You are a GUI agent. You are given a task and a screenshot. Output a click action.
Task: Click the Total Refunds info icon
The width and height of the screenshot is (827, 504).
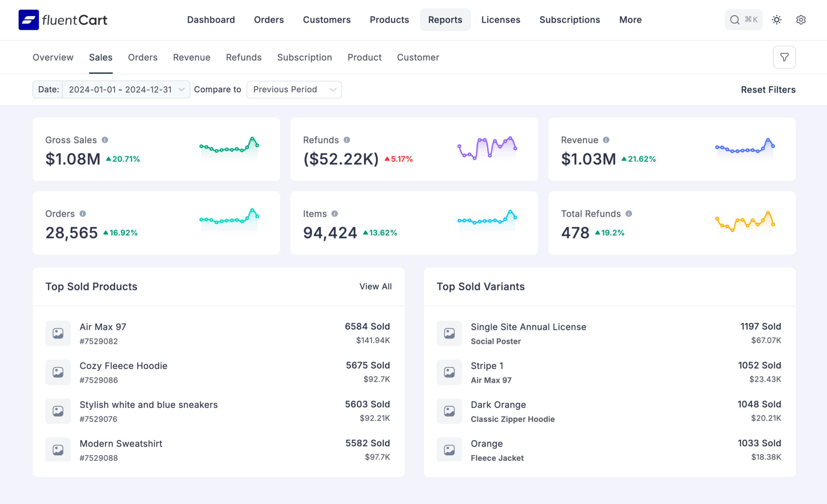pyautogui.click(x=628, y=214)
